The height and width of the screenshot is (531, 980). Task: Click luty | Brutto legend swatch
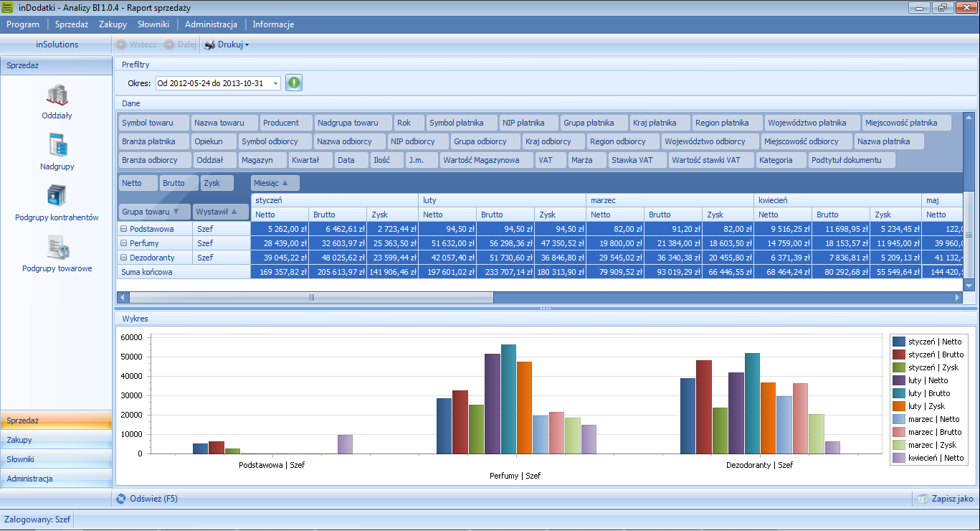pos(898,393)
